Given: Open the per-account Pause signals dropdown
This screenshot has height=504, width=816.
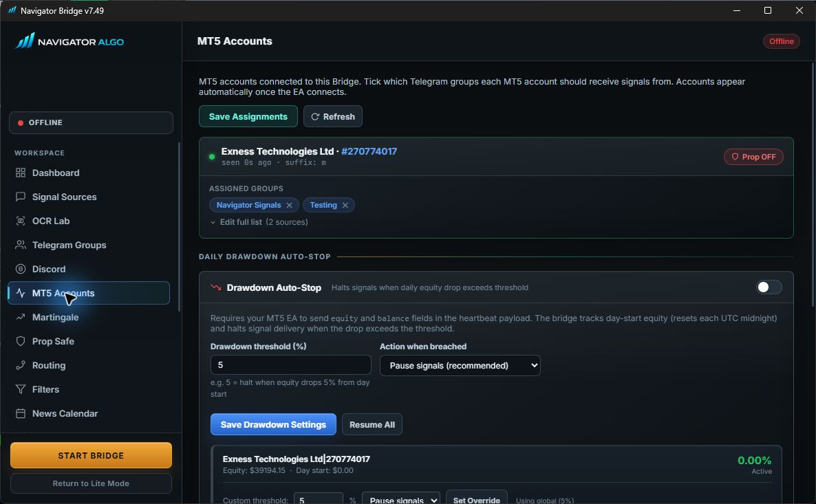Looking at the screenshot, I should 400,500.
